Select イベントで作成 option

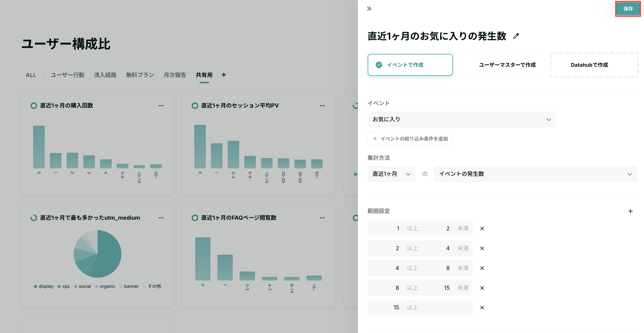pyautogui.click(x=410, y=65)
